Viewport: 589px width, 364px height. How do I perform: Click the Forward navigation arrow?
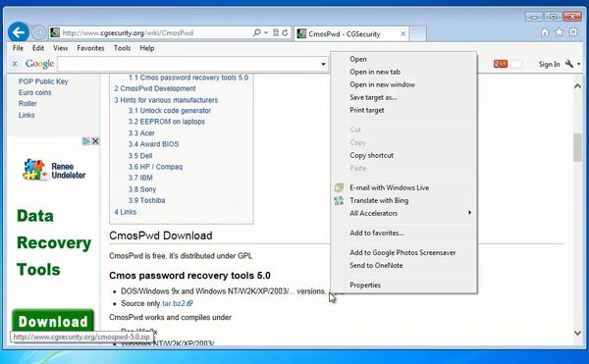[x=38, y=32]
